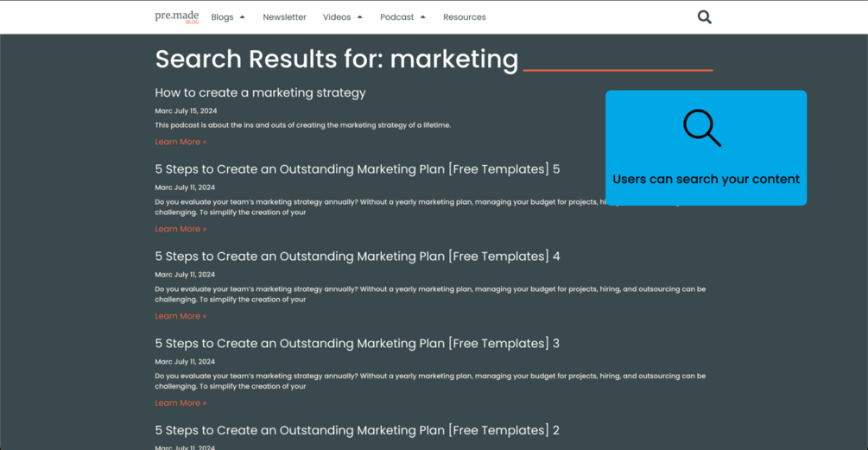The height and width of the screenshot is (450, 868).
Task: Click Learn More under Templates 4 post
Action: click(x=181, y=316)
